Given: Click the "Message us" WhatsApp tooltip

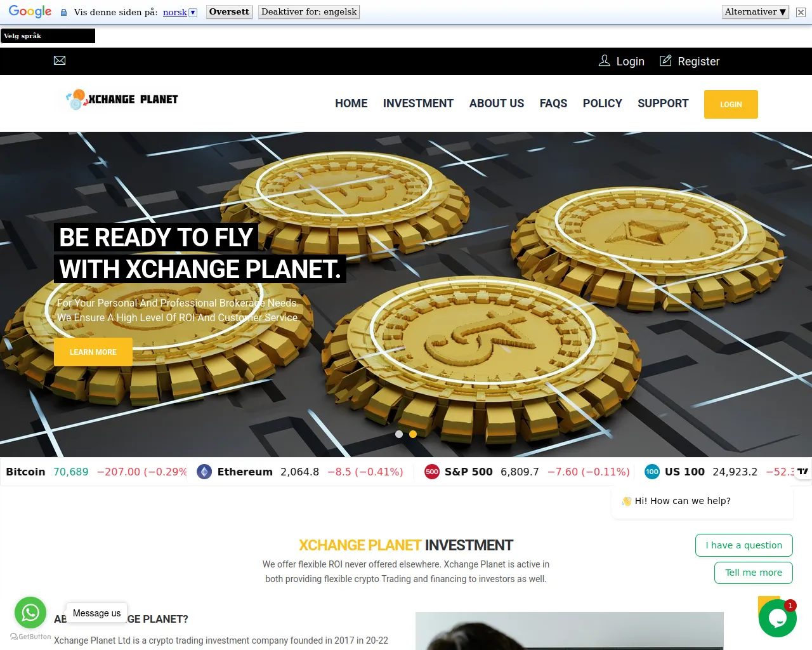Looking at the screenshot, I should [x=96, y=613].
